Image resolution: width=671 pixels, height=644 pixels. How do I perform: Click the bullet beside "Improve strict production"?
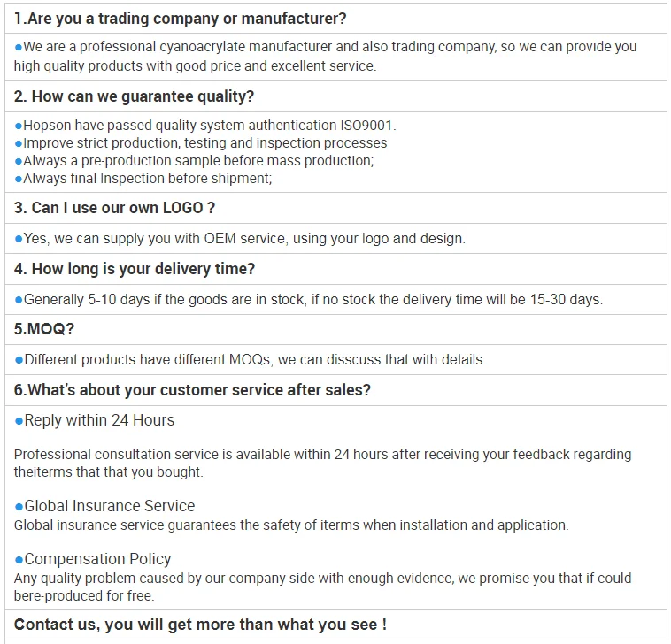(x=19, y=143)
